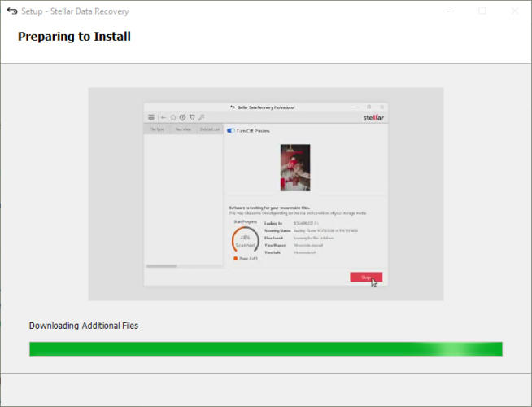Select the first tab in the preview's left panel

pos(157,129)
